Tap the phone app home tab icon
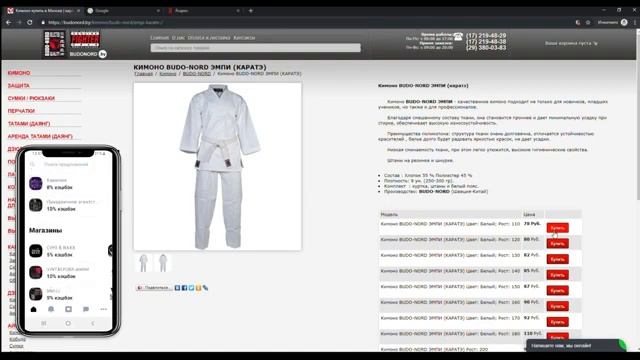This screenshot has width=640, height=360. pyautogui.click(x=33, y=309)
